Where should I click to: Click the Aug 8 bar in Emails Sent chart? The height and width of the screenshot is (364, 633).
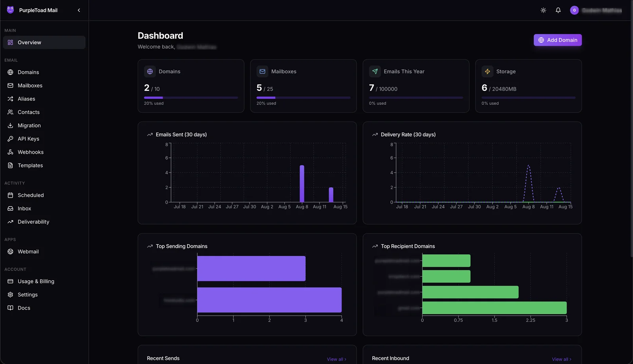(302, 184)
